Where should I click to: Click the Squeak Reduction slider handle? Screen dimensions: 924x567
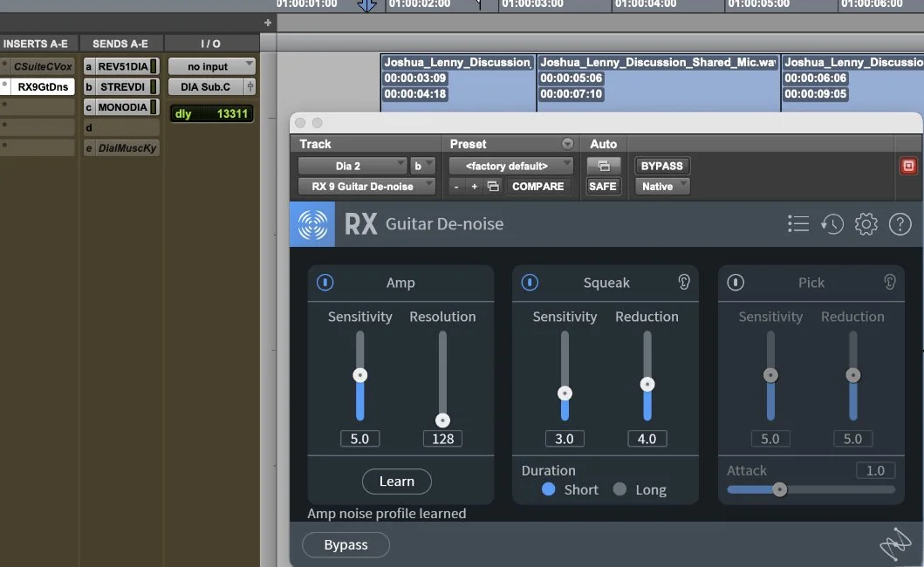(x=647, y=385)
